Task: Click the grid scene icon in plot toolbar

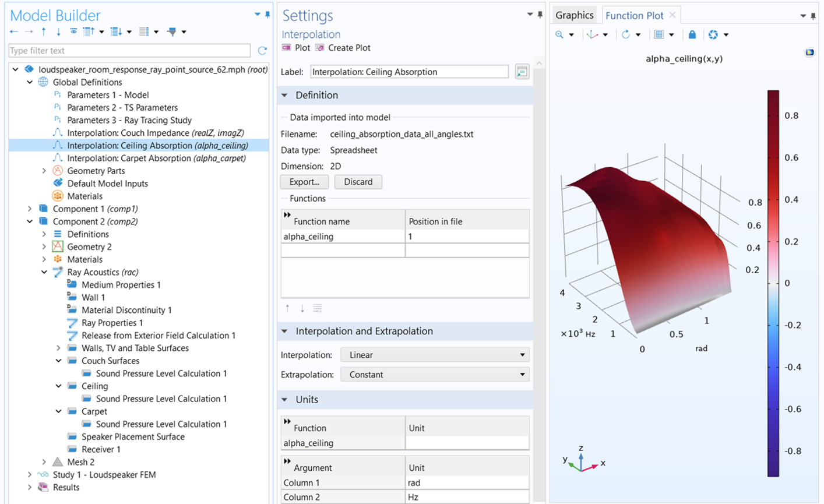Action: click(x=659, y=34)
